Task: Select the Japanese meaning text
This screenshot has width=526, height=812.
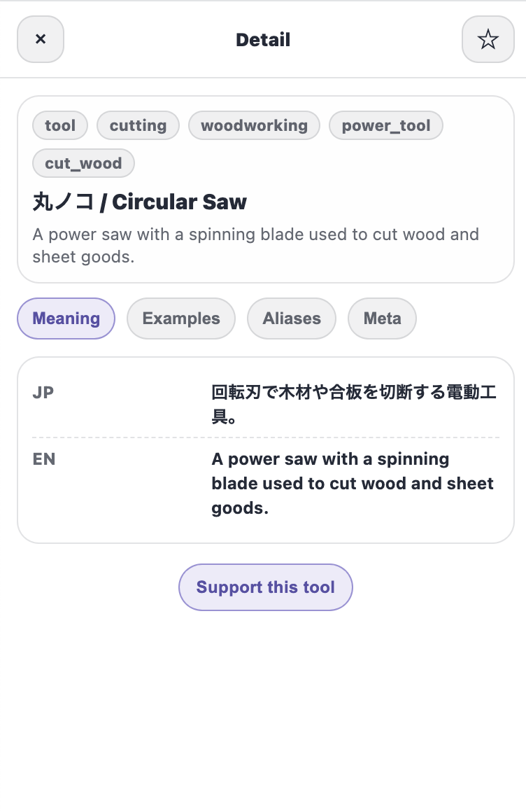Action: click(x=353, y=404)
